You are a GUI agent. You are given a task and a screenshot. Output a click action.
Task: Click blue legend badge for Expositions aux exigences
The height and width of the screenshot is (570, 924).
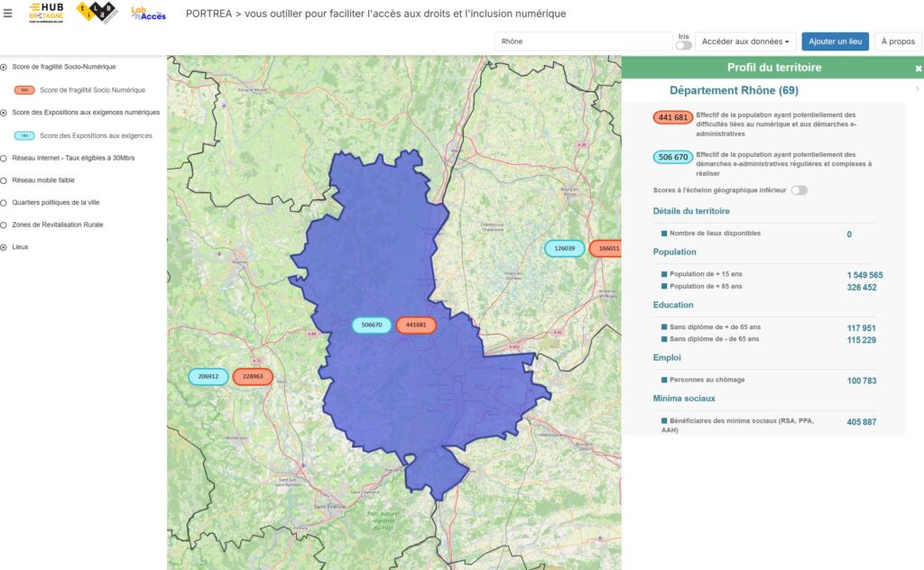pyautogui.click(x=24, y=136)
